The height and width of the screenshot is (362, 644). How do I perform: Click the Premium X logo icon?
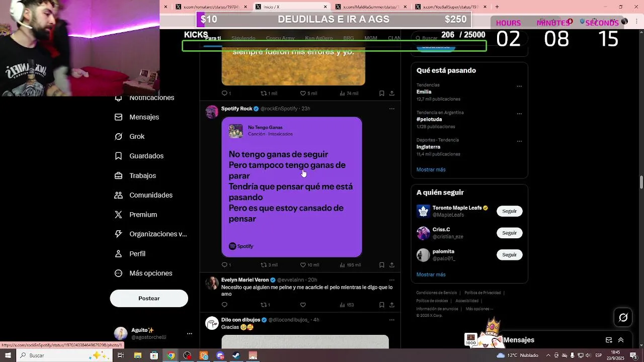point(118,215)
